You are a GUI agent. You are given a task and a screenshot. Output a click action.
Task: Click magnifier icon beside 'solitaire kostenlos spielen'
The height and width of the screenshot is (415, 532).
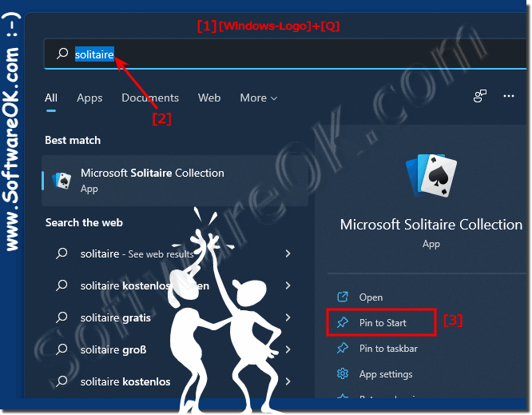point(62,285)
